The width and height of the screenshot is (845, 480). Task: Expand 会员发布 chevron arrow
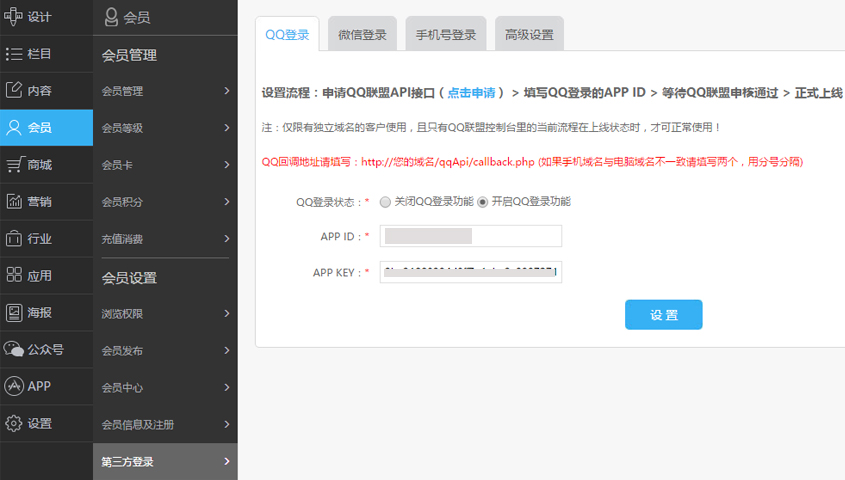point(227,350)
